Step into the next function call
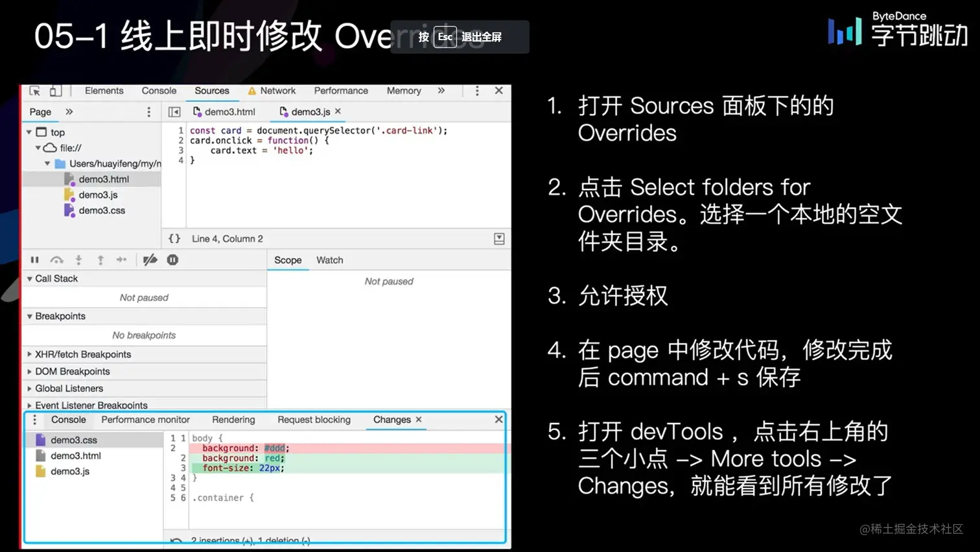Screen dimensions: 980x552 point(78,260)
